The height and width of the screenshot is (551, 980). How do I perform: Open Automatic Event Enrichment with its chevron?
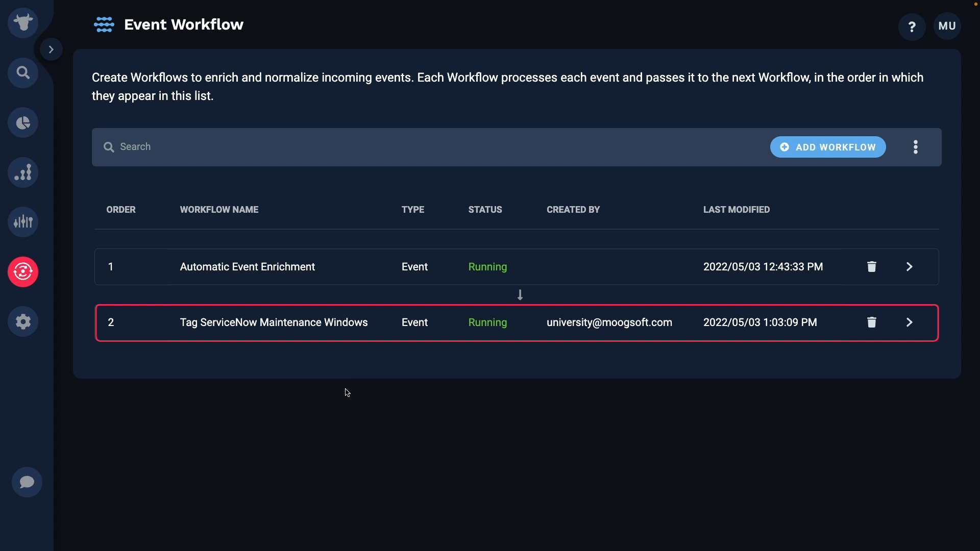(x=910, y=267)
